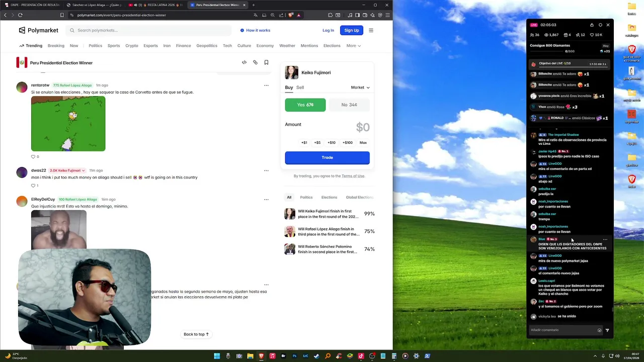Open the Polymarket hamburger menu
Viewport: 644px width, 362px height.
point(371,30)
